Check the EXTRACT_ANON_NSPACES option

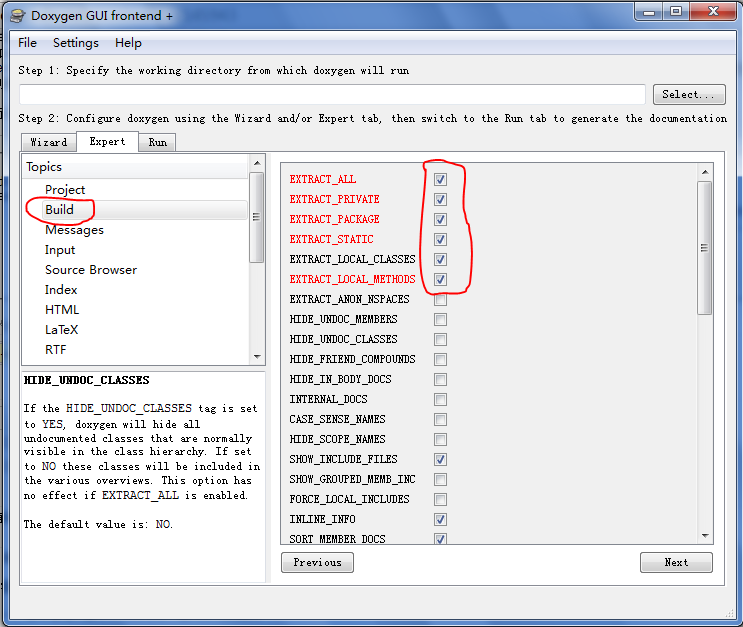click(x=440, y=300)
